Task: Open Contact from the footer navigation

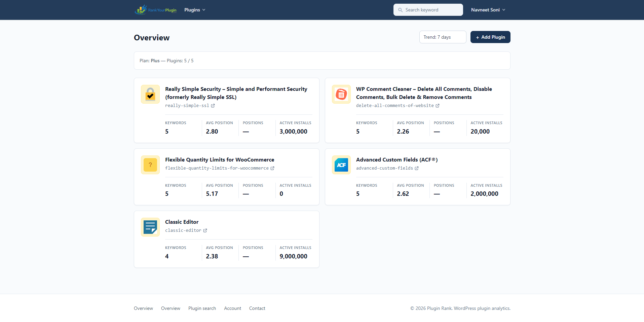Action: click(257, 308)
